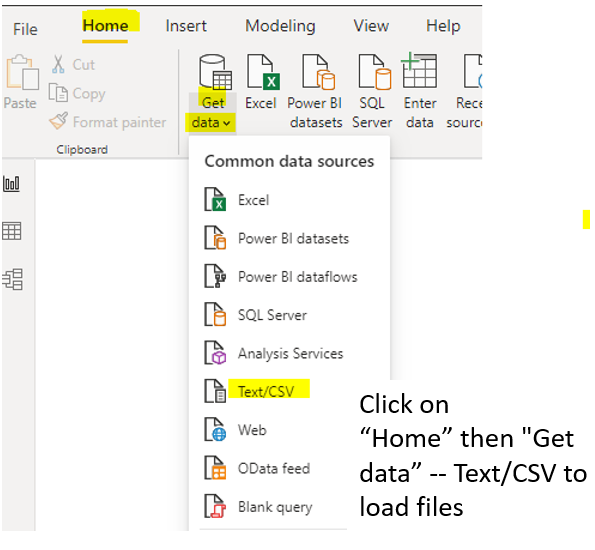
Task: Select SQL Server from dropdown list
Action: tap(289, 315)
